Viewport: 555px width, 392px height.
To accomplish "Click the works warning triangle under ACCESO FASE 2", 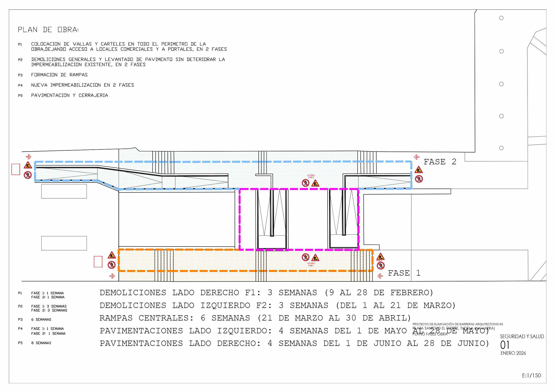I will tap(315, 183).
